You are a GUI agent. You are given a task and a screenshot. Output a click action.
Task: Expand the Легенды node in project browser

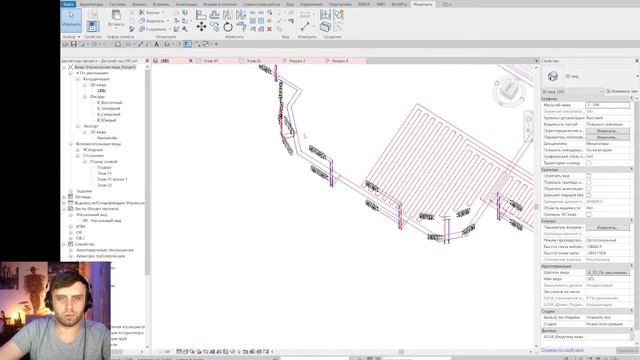(64, 197)
